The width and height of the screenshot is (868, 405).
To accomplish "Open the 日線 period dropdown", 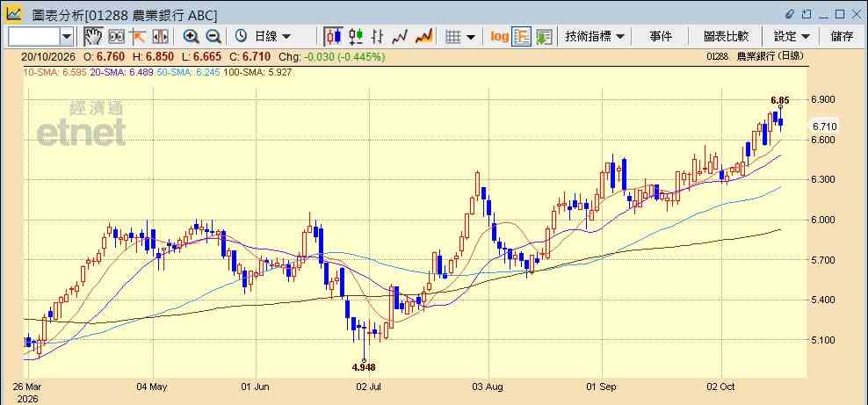I will [272, 37].
